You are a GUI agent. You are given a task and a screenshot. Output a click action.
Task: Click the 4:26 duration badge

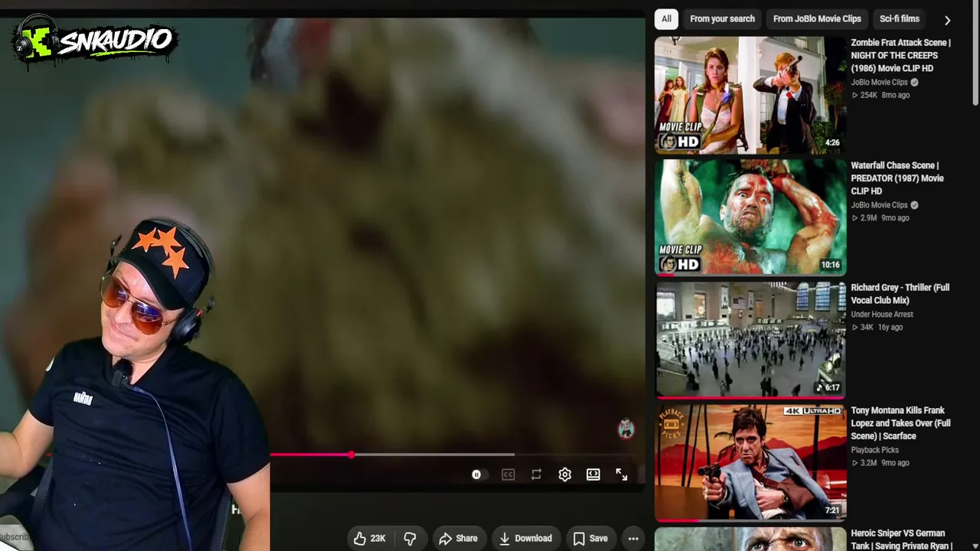pos(832,142)
